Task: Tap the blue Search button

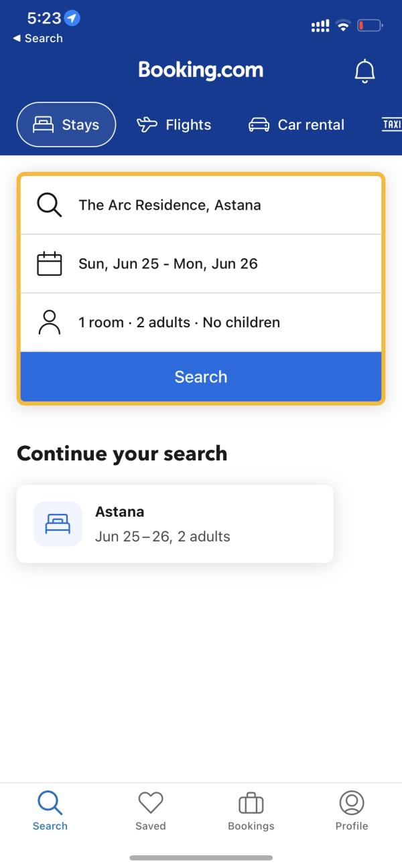Action: (x=201, y=377)
